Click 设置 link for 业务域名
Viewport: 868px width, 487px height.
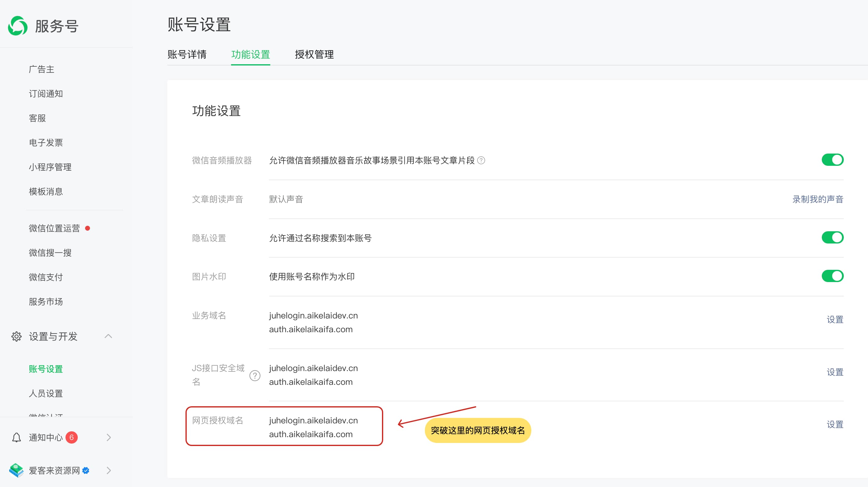[x=835, y=319]
